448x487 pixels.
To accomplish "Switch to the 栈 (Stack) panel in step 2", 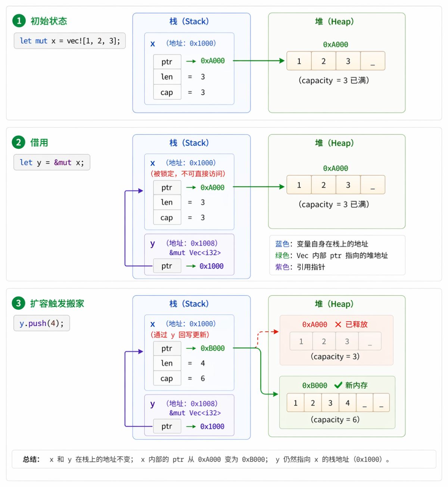I will [x=189, y=143].
